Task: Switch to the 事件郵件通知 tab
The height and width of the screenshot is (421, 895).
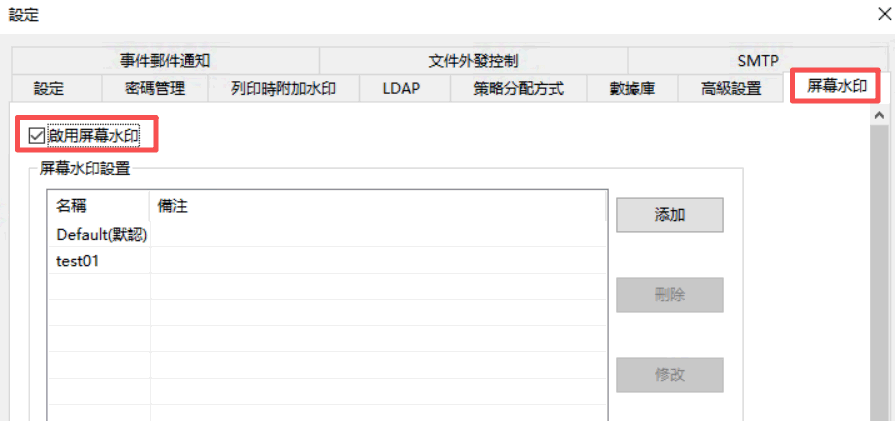Action: tap(165, 60)
